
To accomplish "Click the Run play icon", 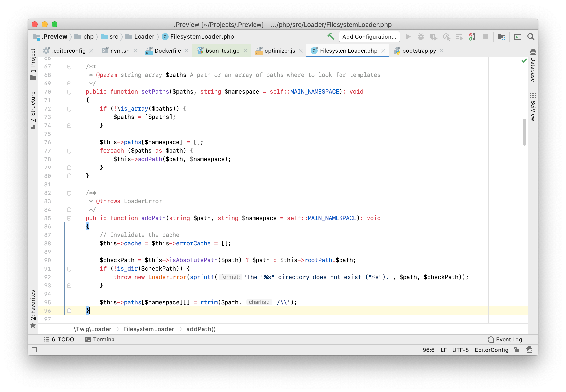I will click(x=408, y=37).
